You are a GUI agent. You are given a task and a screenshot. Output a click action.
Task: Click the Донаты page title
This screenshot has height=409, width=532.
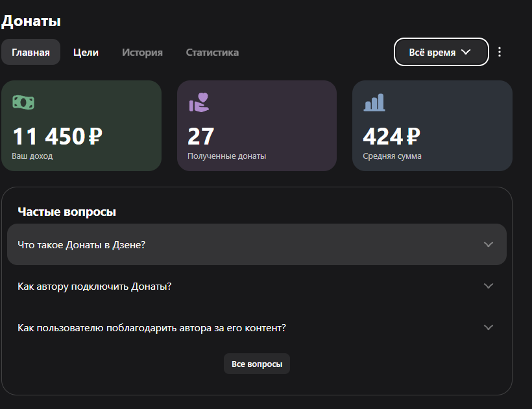coord(31,21)
